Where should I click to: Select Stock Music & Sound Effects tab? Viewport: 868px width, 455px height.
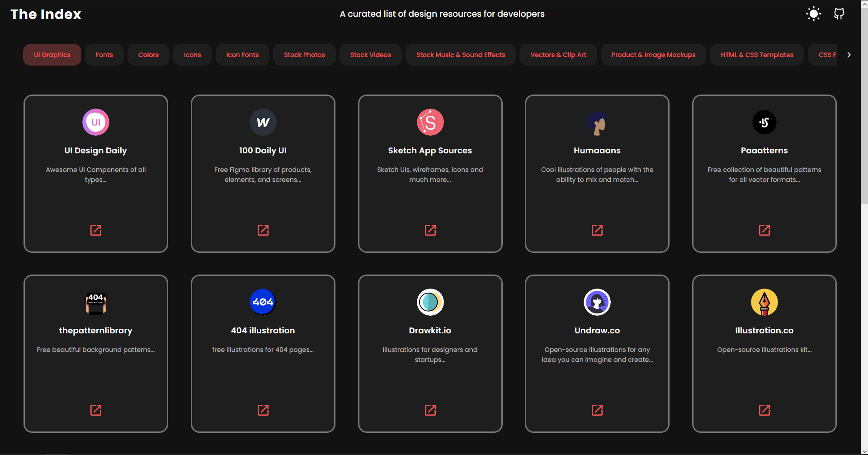(461, 55)
